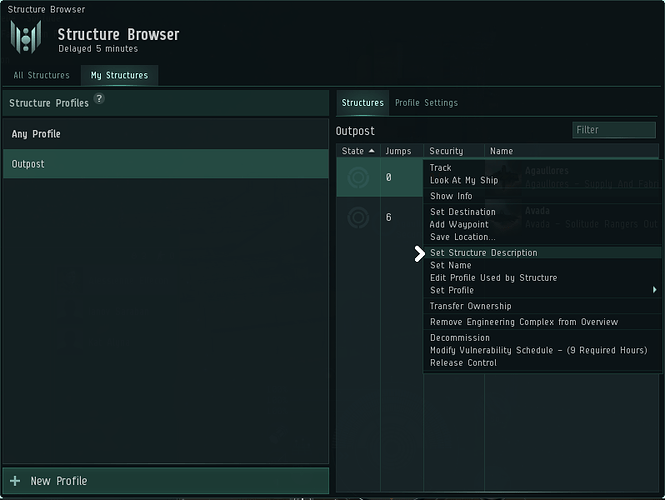This screenshot has width=665, height=500.
Task: Select the My Structures tab
Action: (x=119, y=75)
